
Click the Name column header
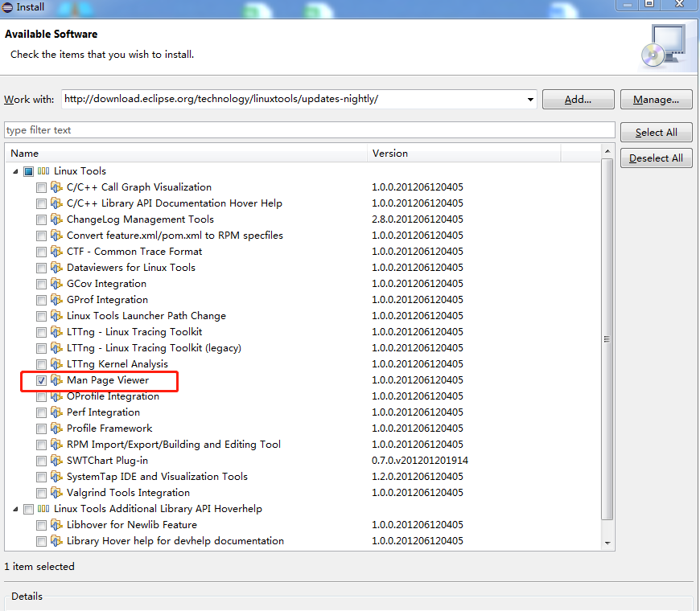pyautogui.click(x=186, y=154)
